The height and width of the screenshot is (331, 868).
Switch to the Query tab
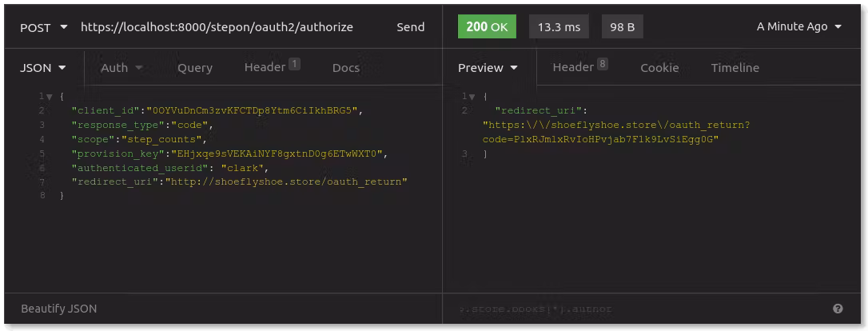[x=195, y=68]
